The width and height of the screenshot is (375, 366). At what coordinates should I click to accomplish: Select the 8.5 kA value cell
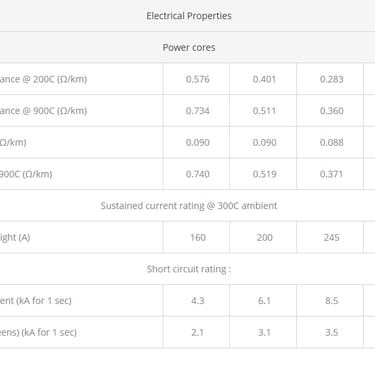[x=331, y=301]
